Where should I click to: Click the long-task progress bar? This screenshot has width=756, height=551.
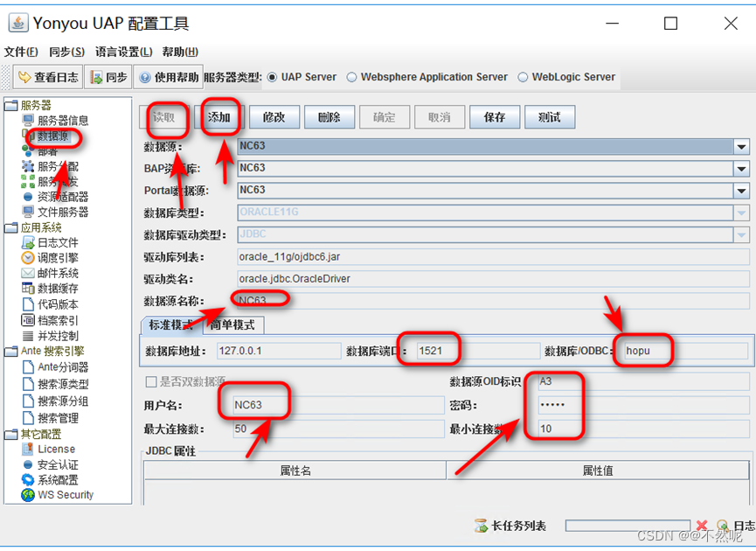coord(628,526)
